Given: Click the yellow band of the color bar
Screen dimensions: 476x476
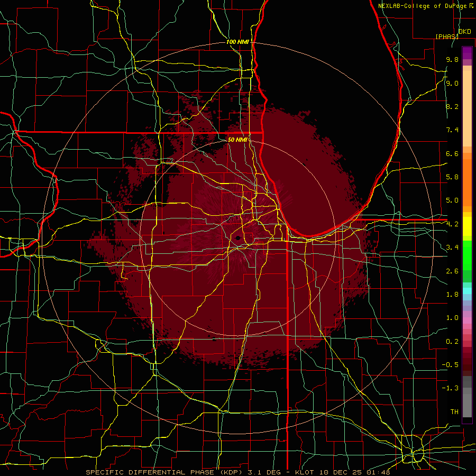Looking at the screenshot, I should [467, 226].
